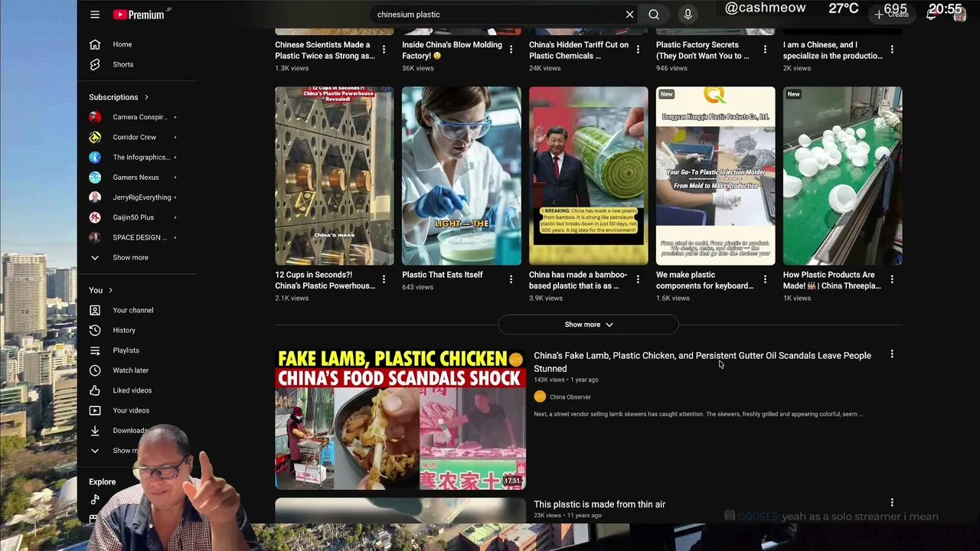Open the YouTube guide hamburger menu
Screen dimensions: 980x551
coord(95,15)
